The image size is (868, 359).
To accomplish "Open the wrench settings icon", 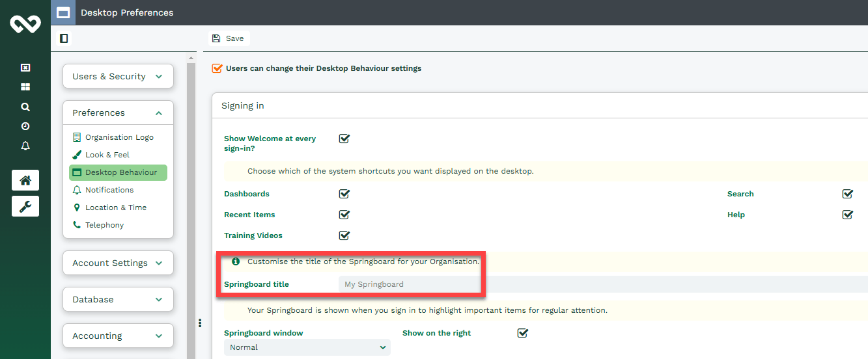I will pos(25,206).
